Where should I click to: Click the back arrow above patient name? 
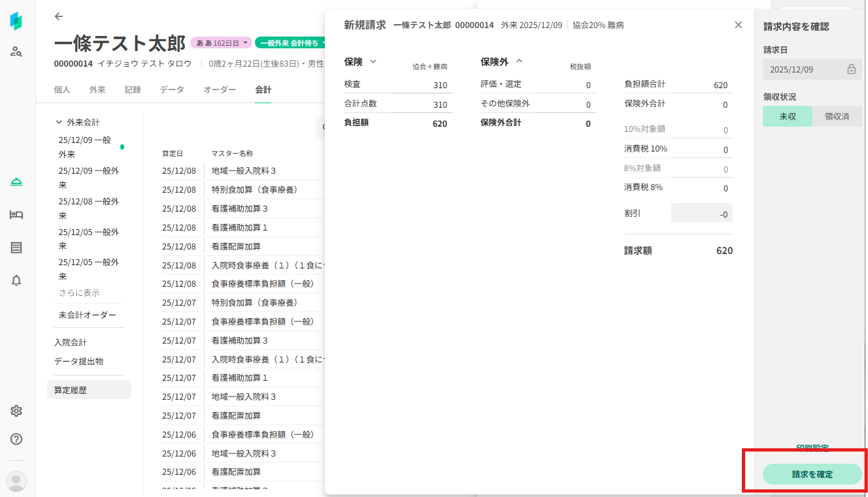coord(59,16)
